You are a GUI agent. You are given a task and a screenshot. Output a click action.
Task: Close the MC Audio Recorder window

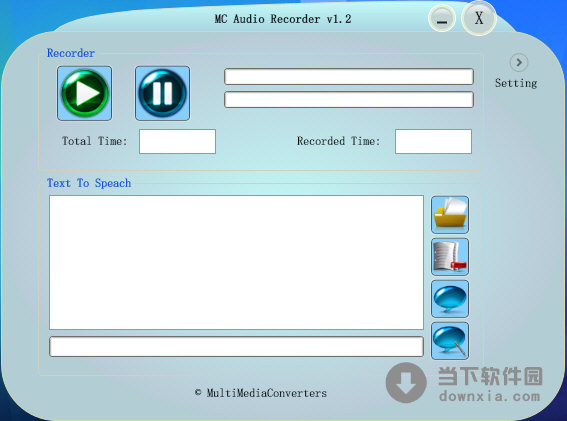479,18
